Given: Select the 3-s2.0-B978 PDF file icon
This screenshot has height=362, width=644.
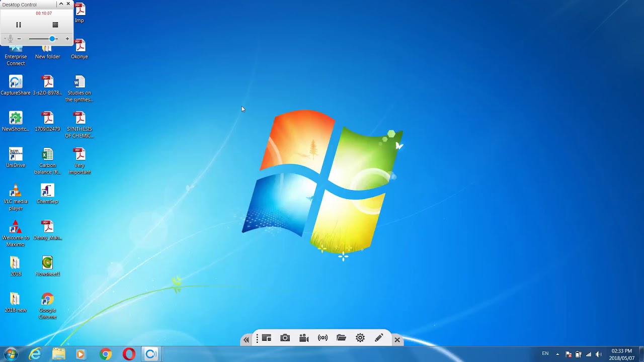Looking at the screenshot, I should click(x=47, y=85).
